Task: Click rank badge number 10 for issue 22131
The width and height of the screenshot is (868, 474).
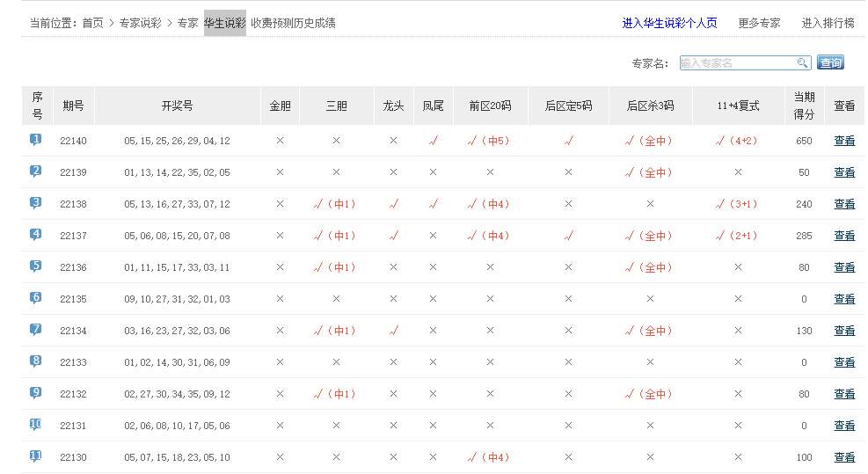Action: pos(36,425)
